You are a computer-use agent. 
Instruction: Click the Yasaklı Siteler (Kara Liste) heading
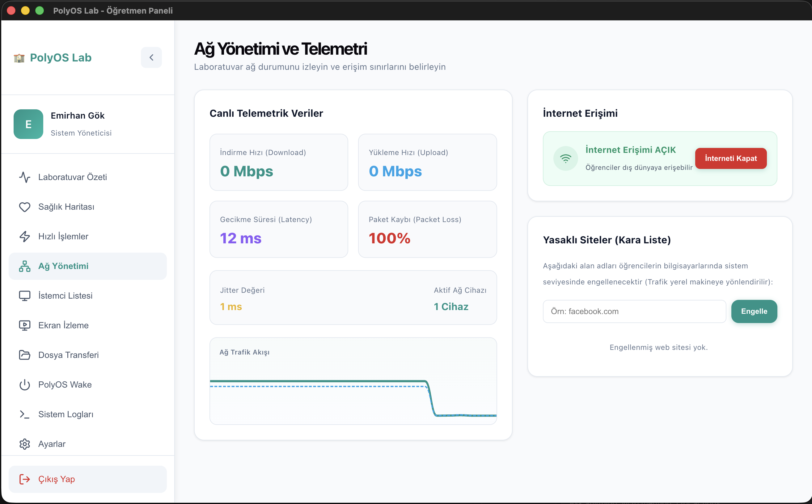[607, 240]
